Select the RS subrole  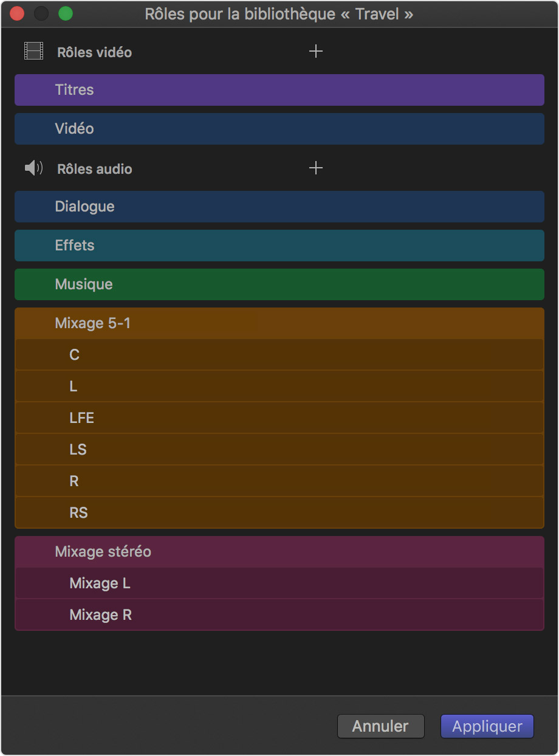coord(279,513)
